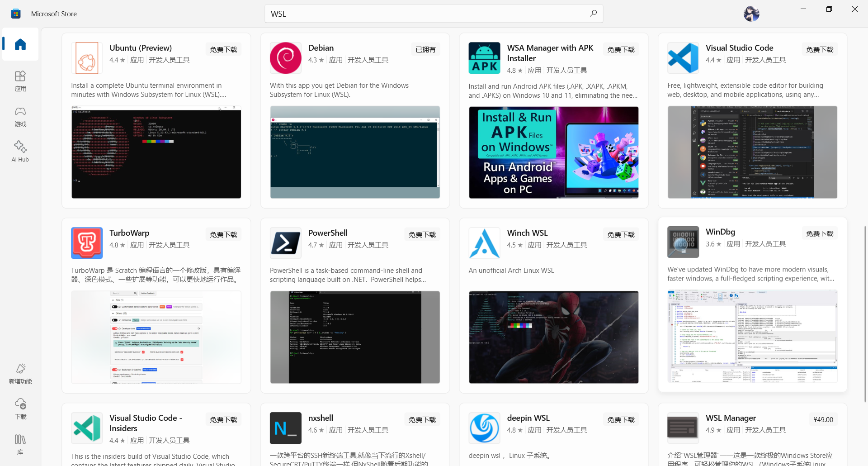The width and height of the screenshot is (868, 466).
Task: Click the WSA Manager APK icon
Action: pyautogui.click(x=485, y=58)
